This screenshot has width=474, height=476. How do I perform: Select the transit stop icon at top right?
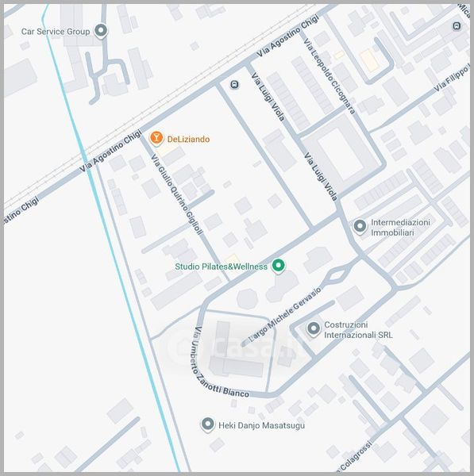[x=457, y=26]
